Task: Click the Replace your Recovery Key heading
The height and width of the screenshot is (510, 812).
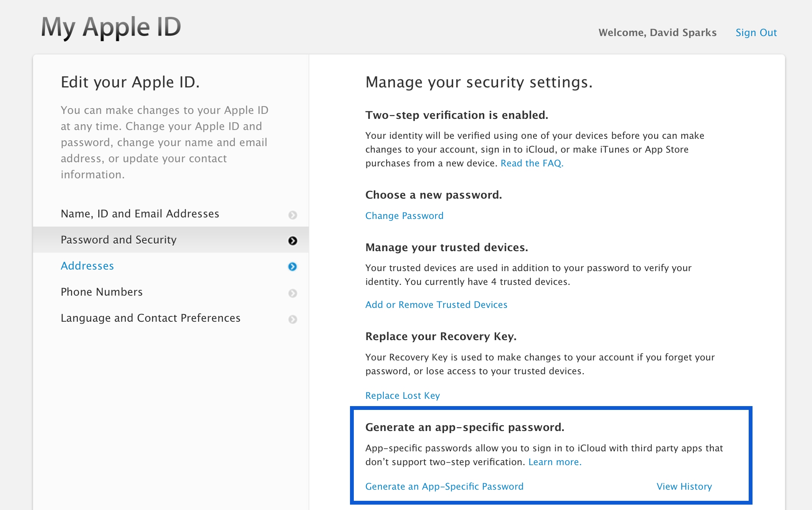Action: (x=441, y=337)
